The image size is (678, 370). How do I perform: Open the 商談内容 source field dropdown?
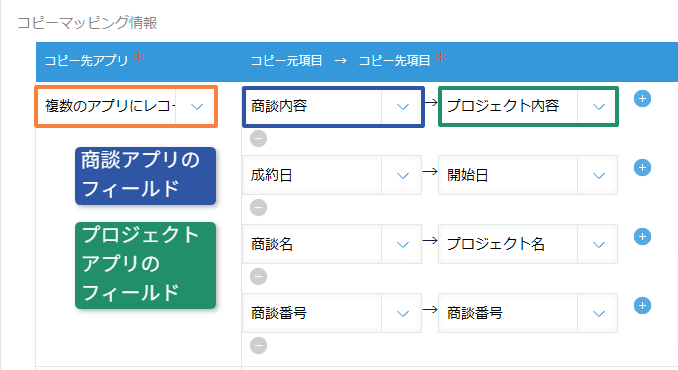click(333, 107)
